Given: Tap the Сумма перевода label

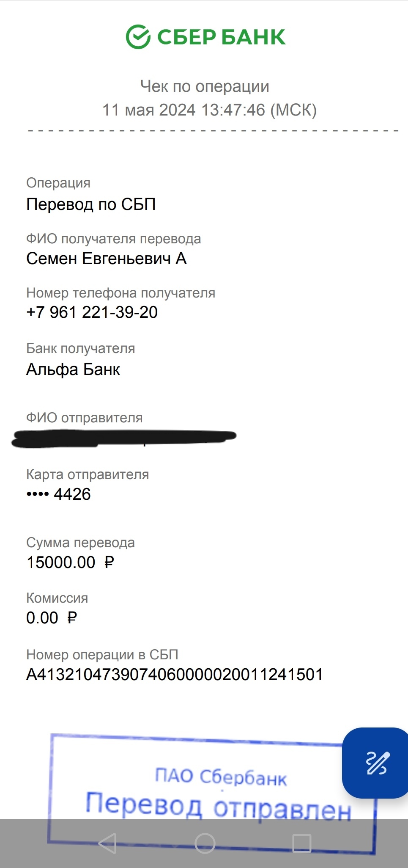Looking at the screenshot, I should pyautogui.click(x=80, y=543).
